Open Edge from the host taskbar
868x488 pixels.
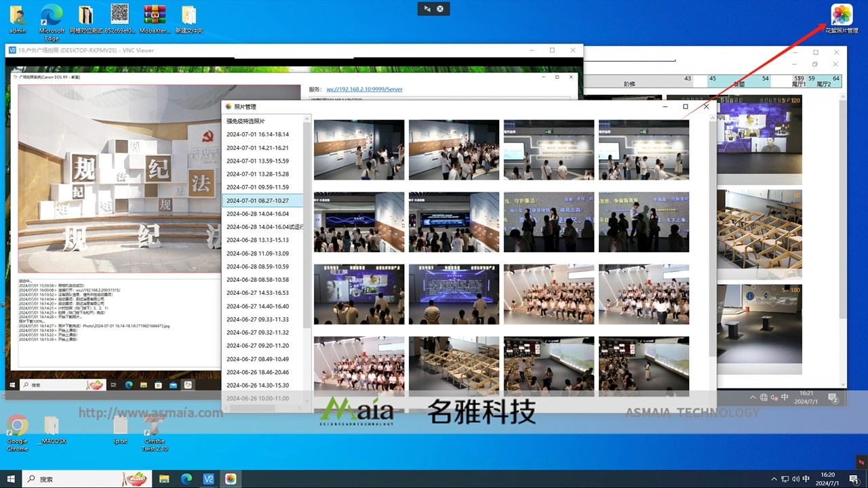tap(186, 479)
